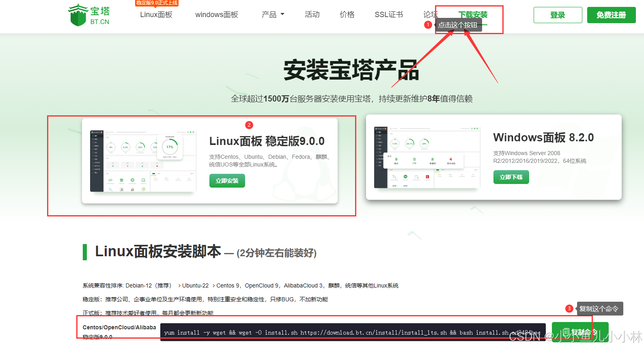The width and height of the screenshot is (644, 348).
Task: Click the 系统兼容性排序 line
Action: click(241, 285)
